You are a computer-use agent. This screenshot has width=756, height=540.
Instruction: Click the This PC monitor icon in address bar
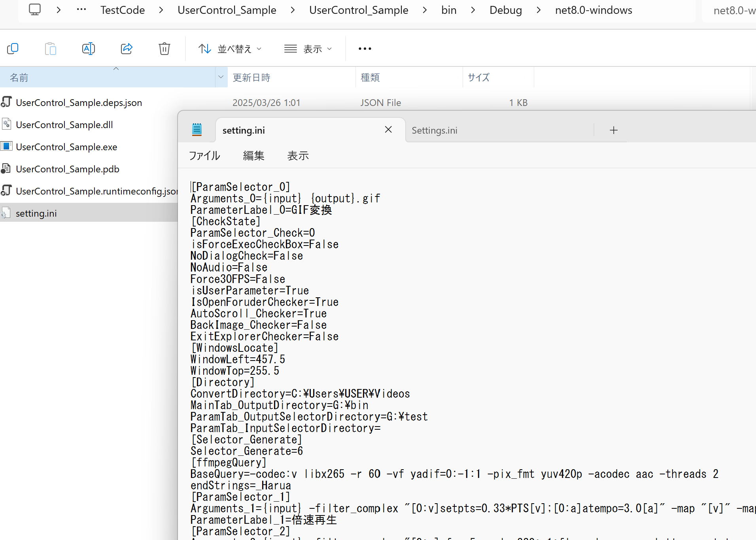tap(35, 9)
